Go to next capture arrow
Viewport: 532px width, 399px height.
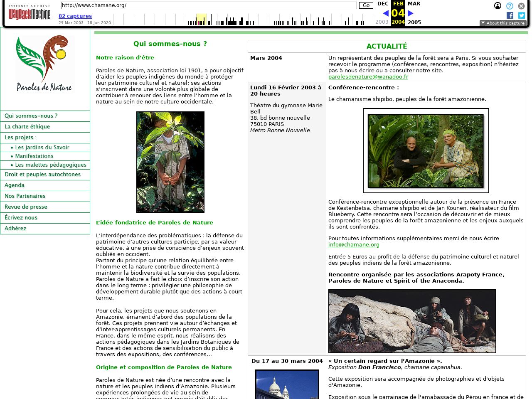[411, 13]
